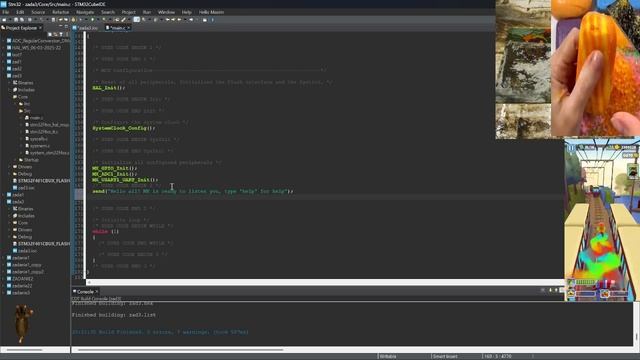Open the Hello Maxim menu
This screenshot has height=360, width=640.
(211, 12)
